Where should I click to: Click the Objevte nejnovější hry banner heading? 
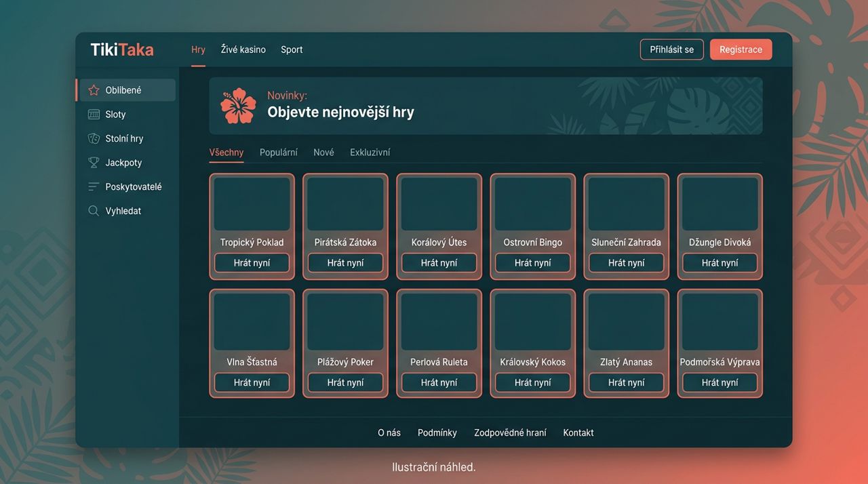[340, 113]
